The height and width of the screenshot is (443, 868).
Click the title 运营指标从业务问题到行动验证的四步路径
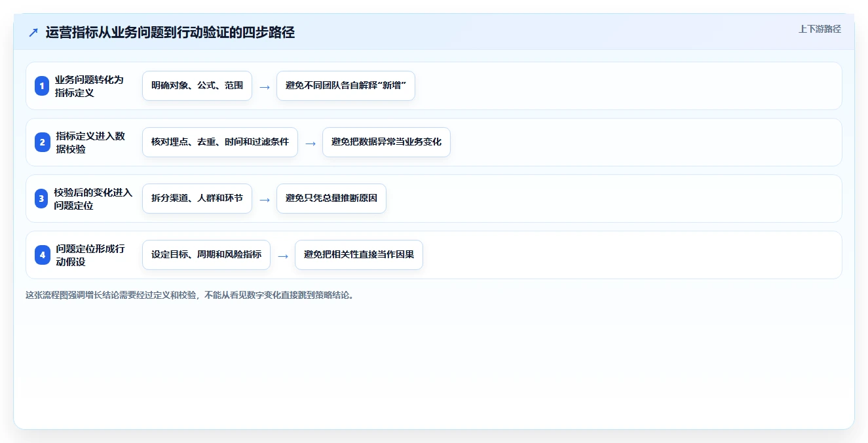point(170,33)
